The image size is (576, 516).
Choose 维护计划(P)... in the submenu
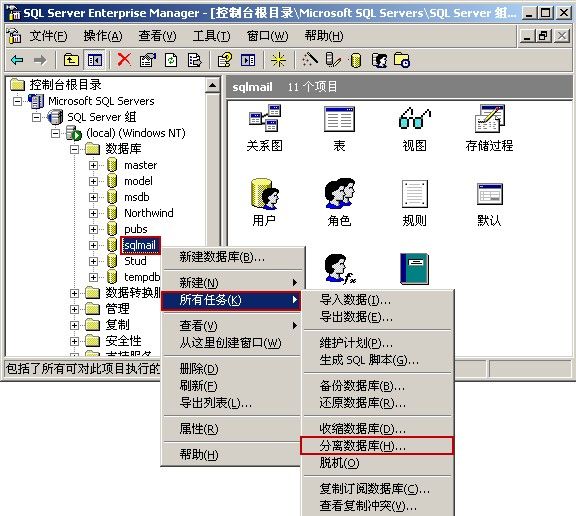(x=378, y=343)
